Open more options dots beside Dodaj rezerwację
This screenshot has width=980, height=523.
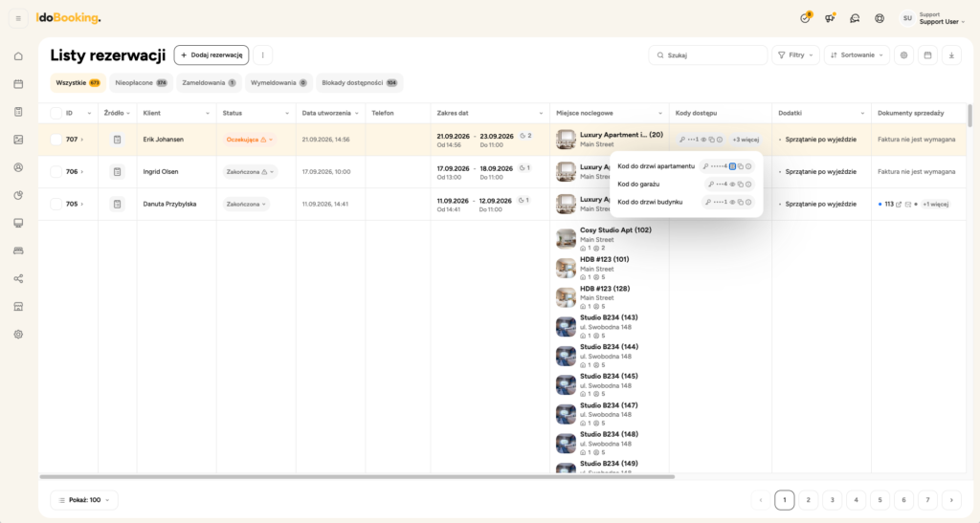262,54
